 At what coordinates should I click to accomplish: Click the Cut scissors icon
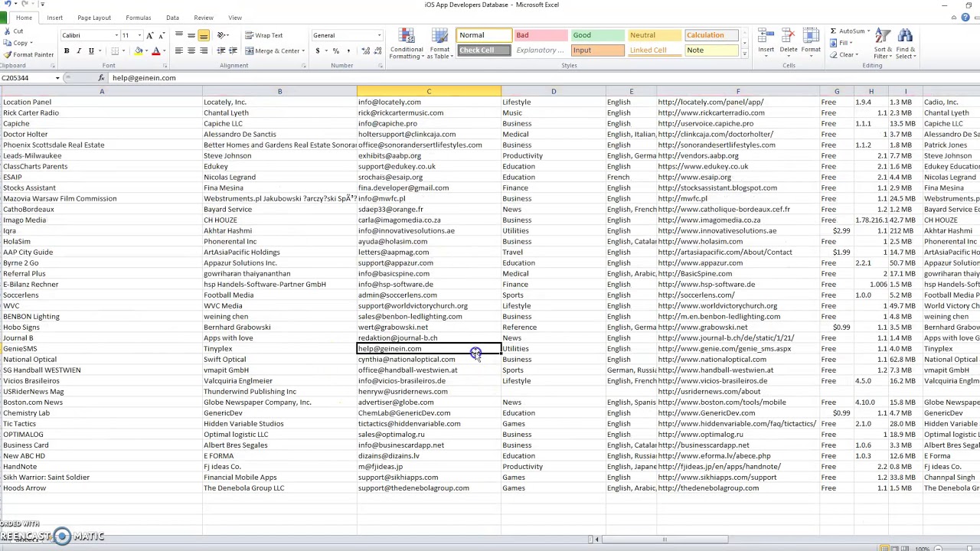coord(8,31)
